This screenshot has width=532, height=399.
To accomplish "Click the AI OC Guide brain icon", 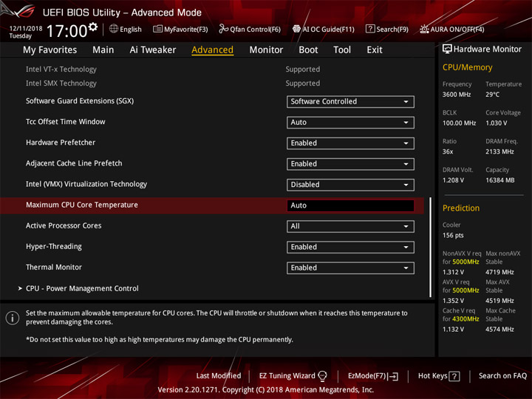I will click(296, 29).
